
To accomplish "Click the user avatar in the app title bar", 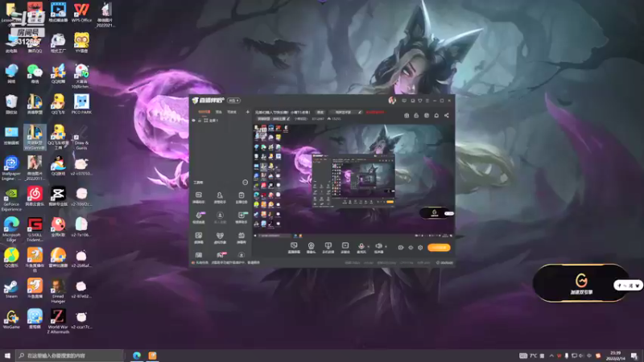I will coord(392,100).
